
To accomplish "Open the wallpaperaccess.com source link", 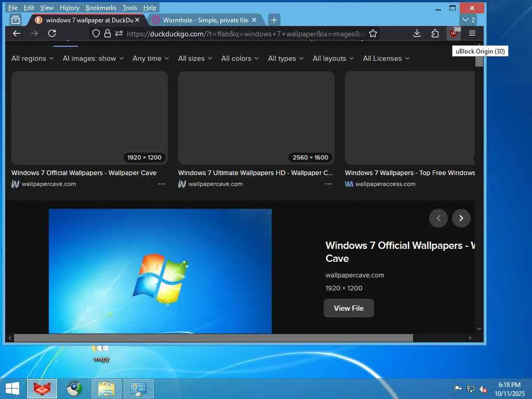I will [x=385, y=184].
